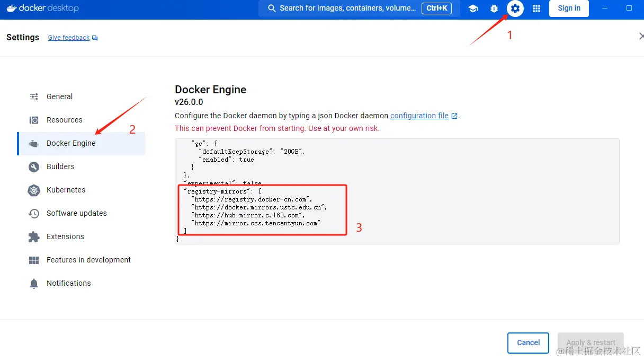Click the external link icon after configuration file
This screenshot has width=644, height=360.
coord(454,116)
